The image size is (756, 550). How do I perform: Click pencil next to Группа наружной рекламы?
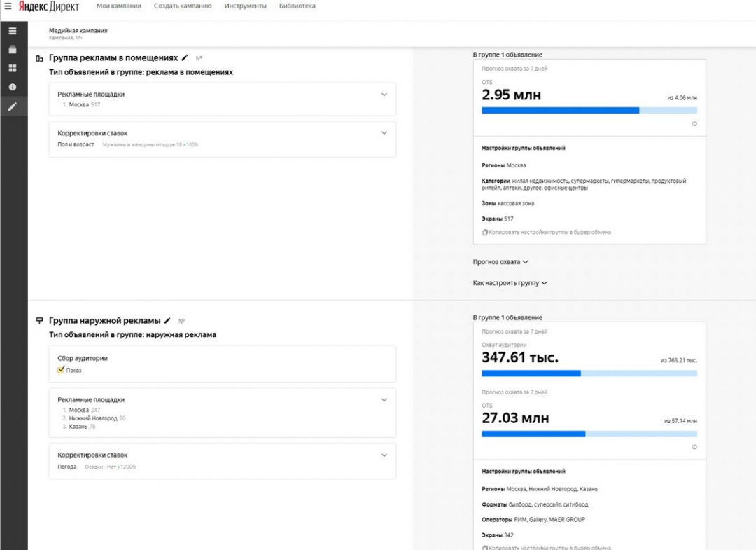(167, 320)
